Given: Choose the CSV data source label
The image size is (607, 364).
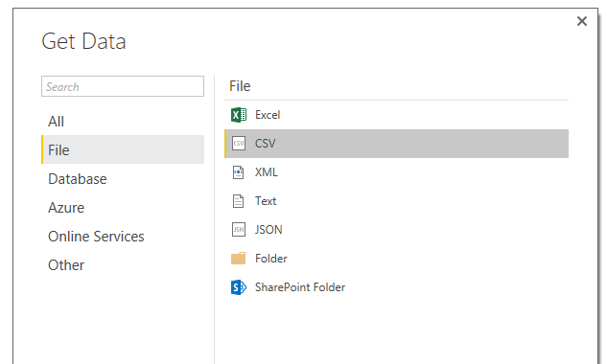Looking at the screenshot, I should (x=266, y=144).
